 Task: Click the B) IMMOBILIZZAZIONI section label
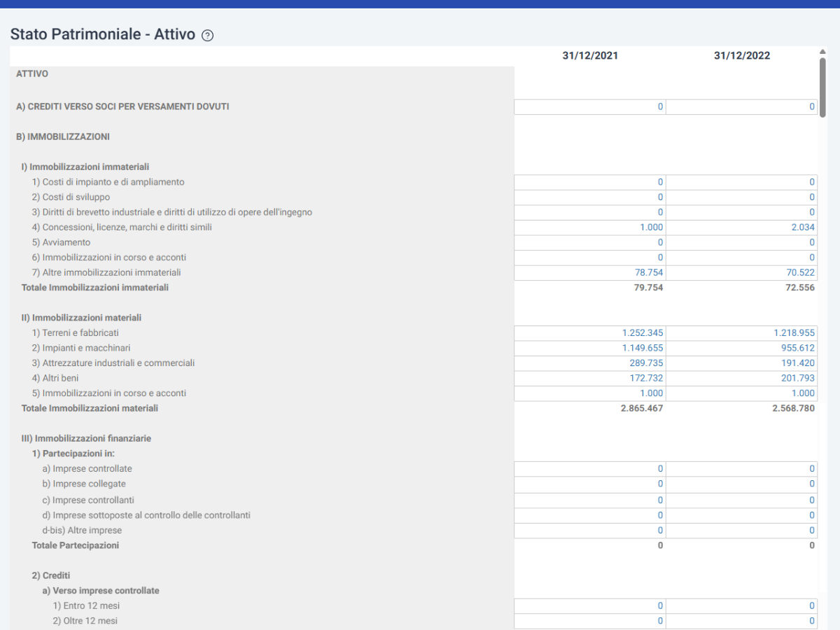click(63, 137)
